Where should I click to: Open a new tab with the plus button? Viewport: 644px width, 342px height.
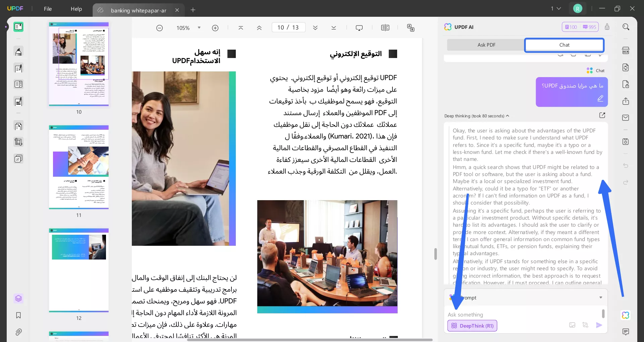pos(193,10)
